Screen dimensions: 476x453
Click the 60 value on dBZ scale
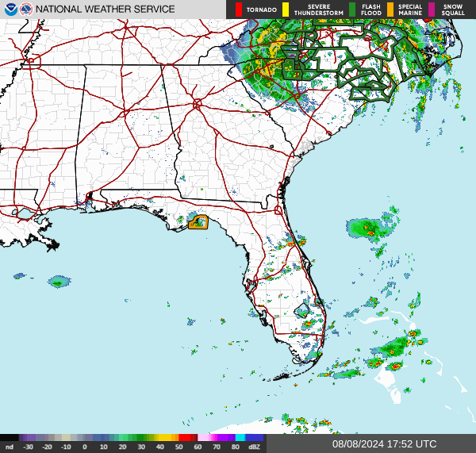click(198, 447)
